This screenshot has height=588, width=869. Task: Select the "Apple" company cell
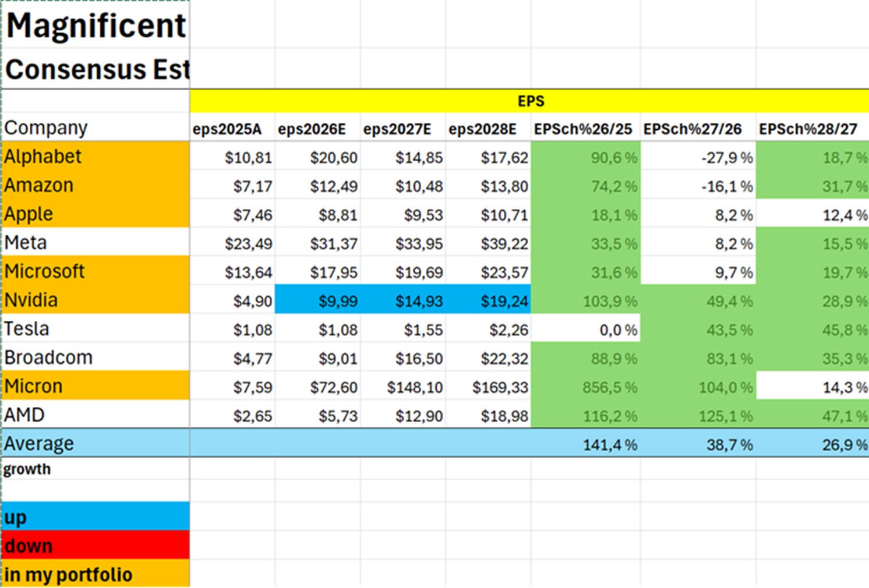[x=96, y=213]
